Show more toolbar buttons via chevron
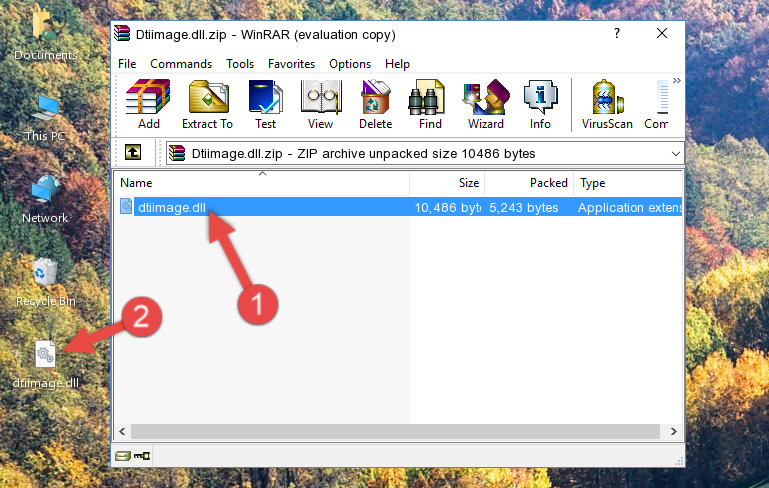This screenshot has height=488, width=769. 677,80
